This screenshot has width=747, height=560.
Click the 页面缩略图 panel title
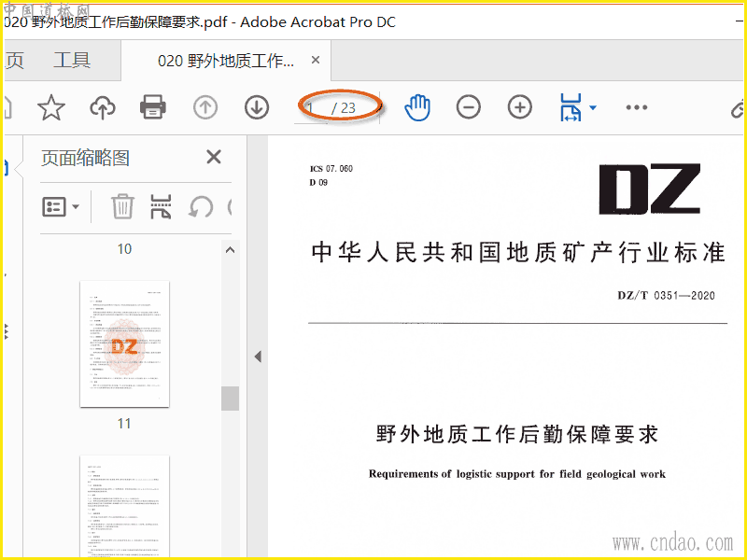point(85,158)
